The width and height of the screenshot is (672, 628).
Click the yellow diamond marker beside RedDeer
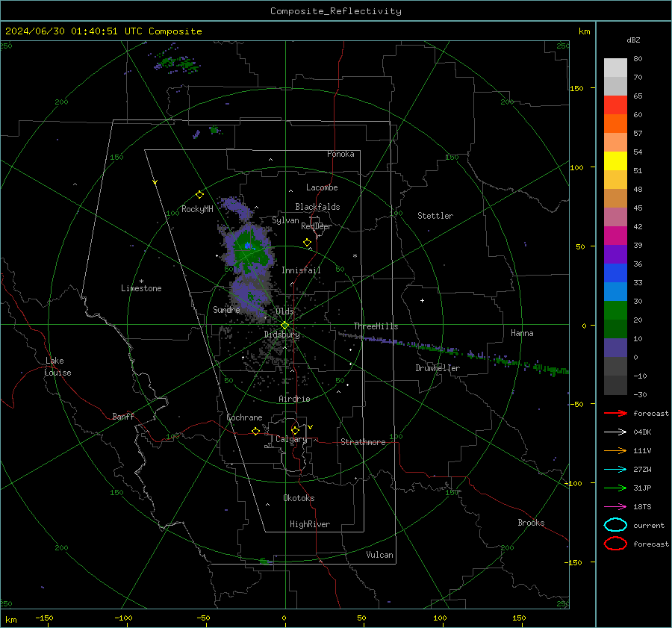coord(307,243)
